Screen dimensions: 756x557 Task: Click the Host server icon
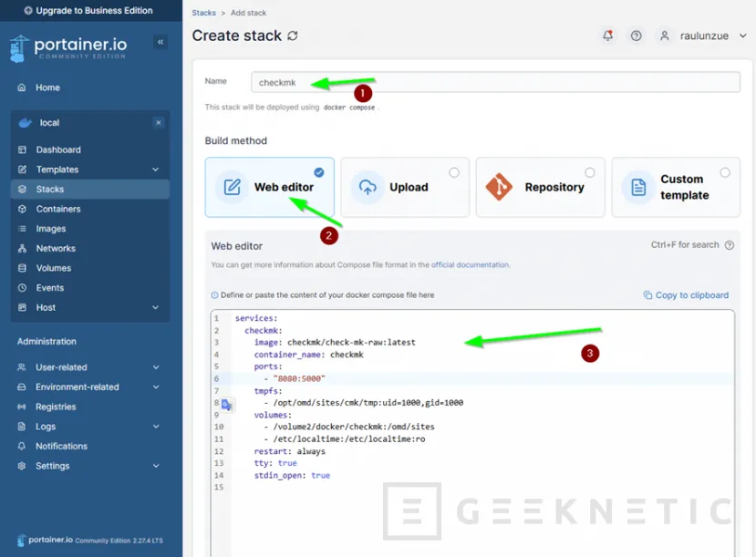[x=22, y=307]
